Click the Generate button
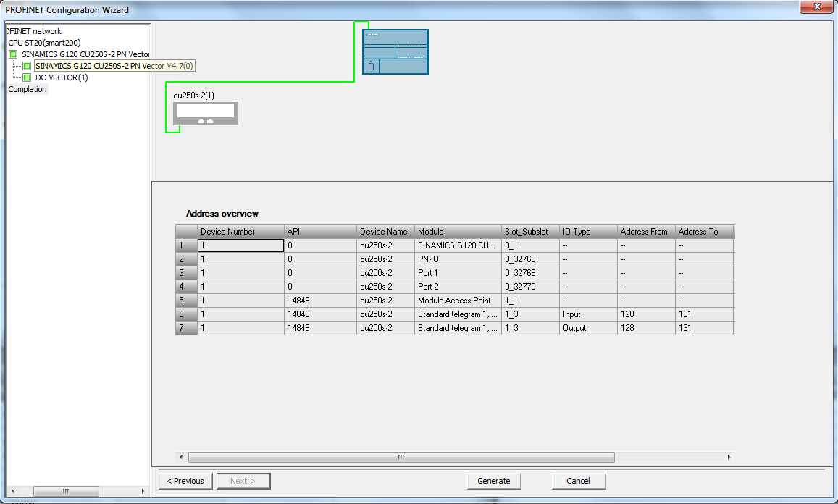Image resolution: width=838 pixels, height=504 pixels. pyautogui.click(x=494, y=481)
